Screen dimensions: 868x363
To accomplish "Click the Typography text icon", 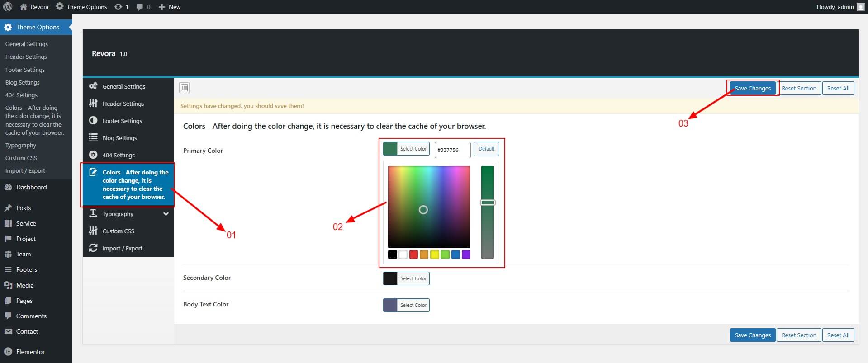I will point(93,213).
